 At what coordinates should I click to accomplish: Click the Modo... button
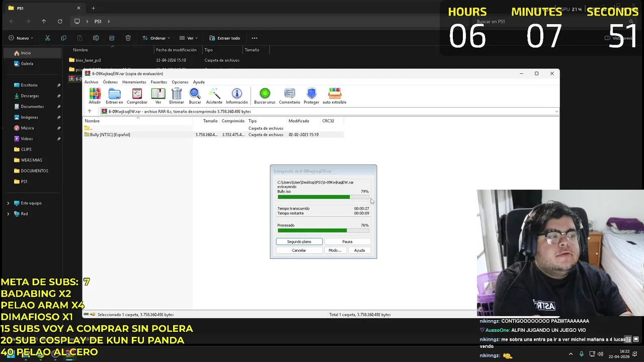(x=335, y=250)
